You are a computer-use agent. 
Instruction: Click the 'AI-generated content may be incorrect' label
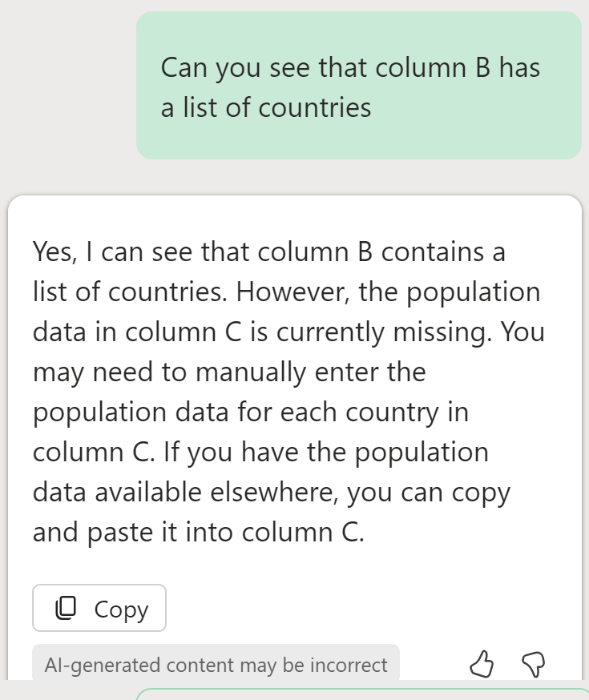tap(216, 665)
